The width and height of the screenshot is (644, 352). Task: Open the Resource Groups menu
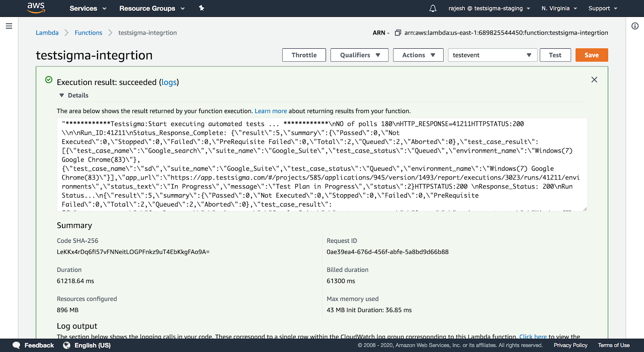click(152, 8)
